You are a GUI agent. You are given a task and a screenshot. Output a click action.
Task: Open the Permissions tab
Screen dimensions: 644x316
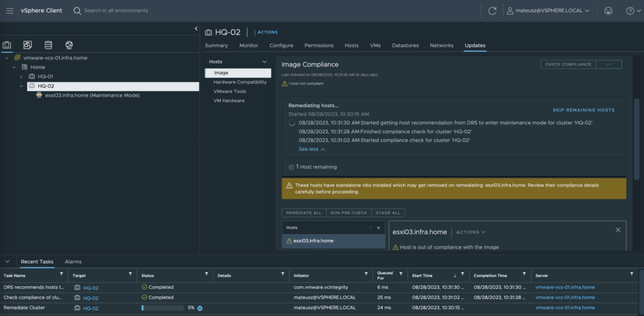click(319, 46)
